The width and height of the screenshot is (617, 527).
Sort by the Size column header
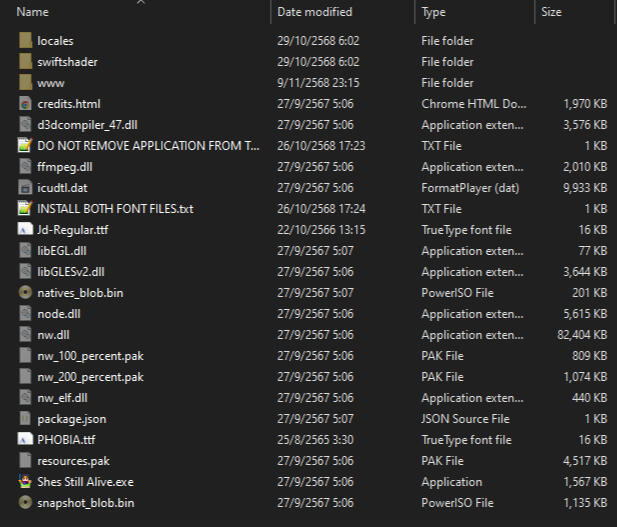click(551, 12)
